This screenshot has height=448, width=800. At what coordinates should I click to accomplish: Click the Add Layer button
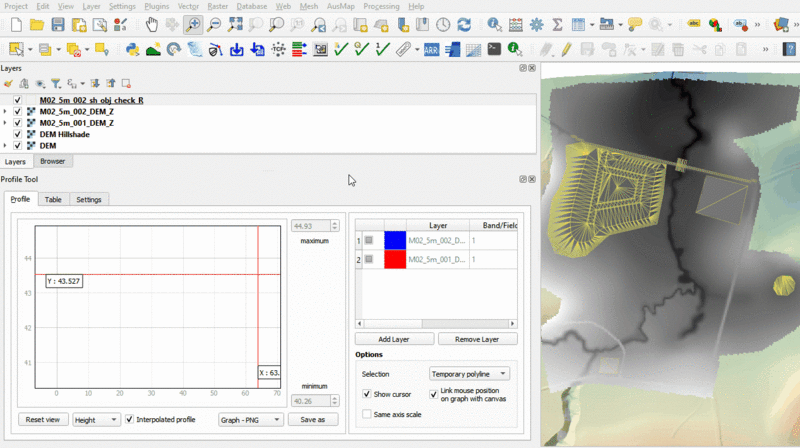click(x=396, y=339)
